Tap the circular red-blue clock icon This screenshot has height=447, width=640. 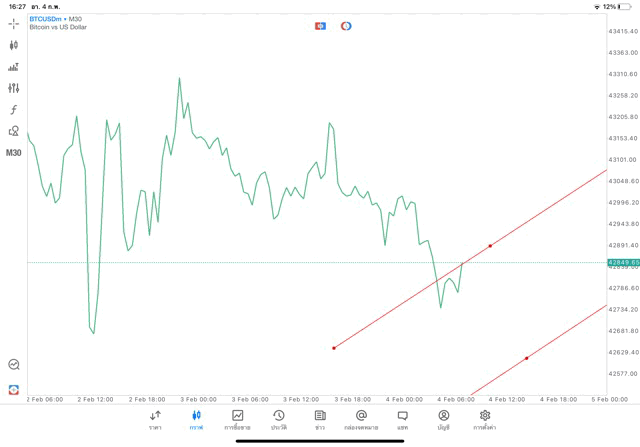click(x=346, y=26)
